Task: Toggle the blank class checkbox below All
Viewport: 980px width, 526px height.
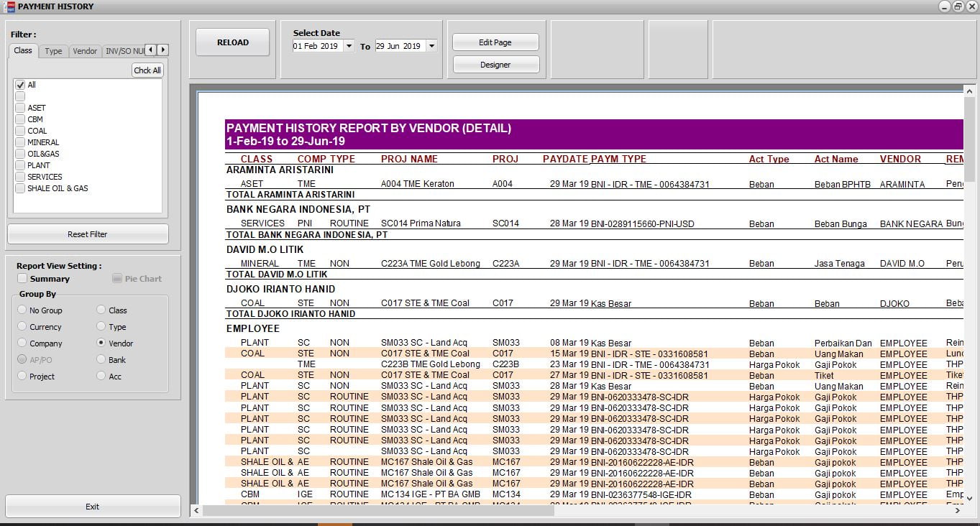Action: pos(20,96)
